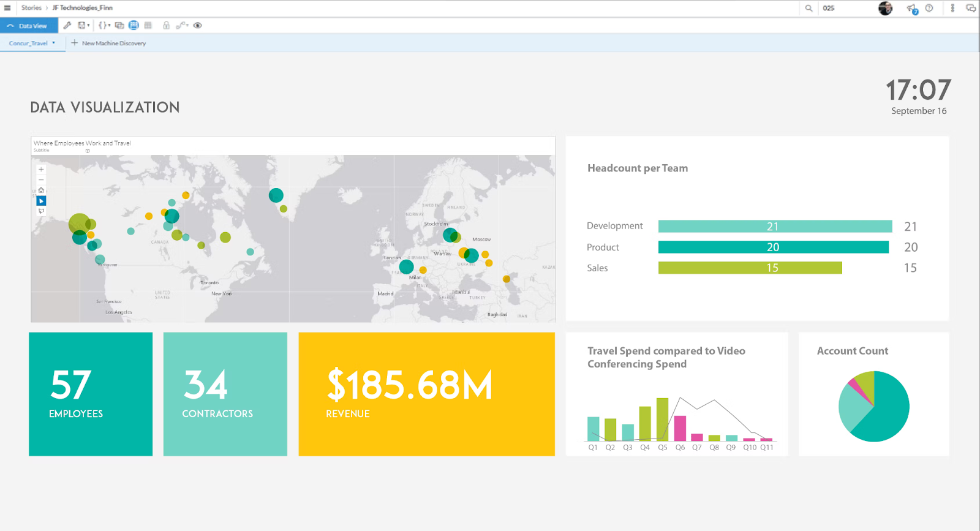Click the wrench edit tool icon
This screenshot has height=531, width=980.
(x=67, y=26)
